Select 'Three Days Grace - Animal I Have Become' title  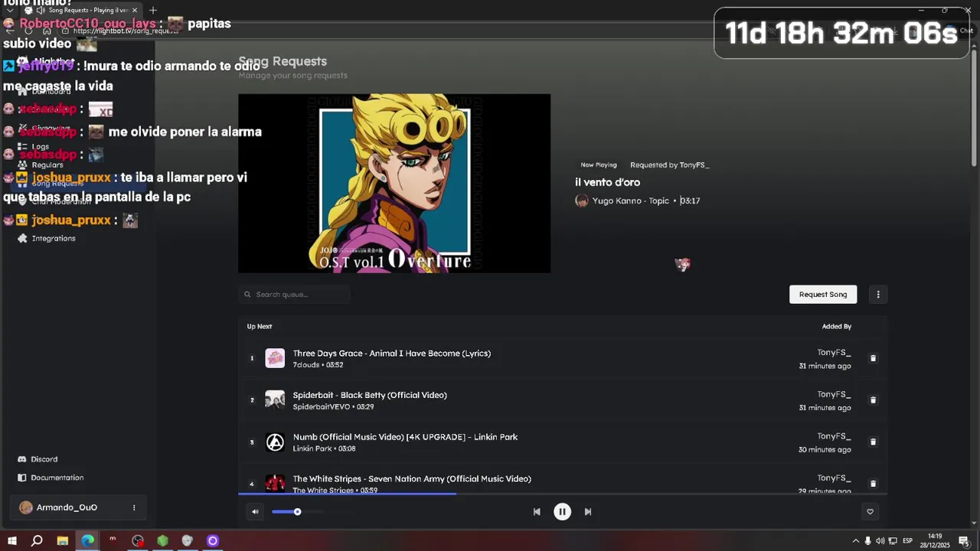tap(392, 354)
